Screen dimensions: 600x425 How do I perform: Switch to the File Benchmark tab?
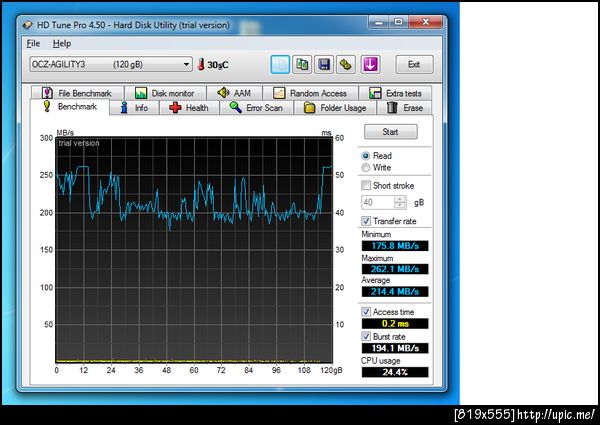pyautogui.click(x=78, y=93)
